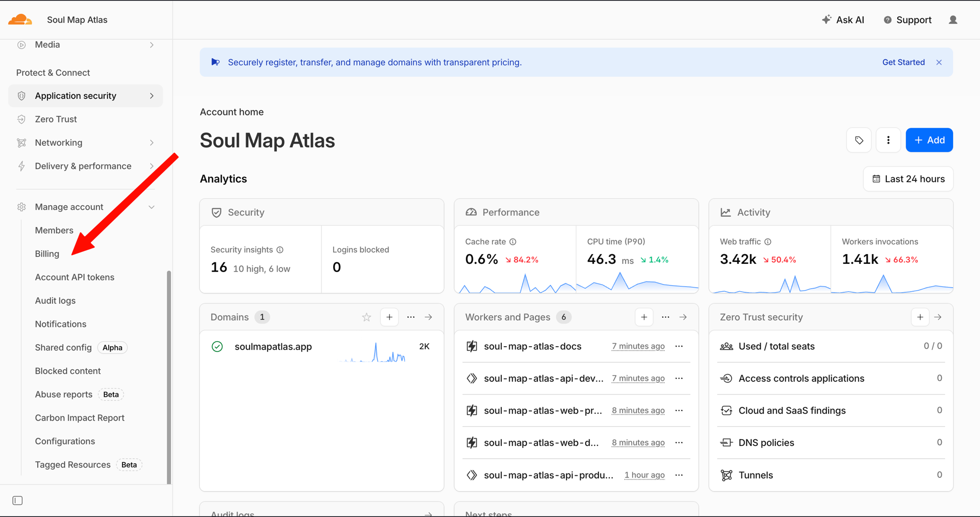Screen dimensions: 980x517
Task: Open the soulmapatlas.app domain
Action: [x=273, y=347]
